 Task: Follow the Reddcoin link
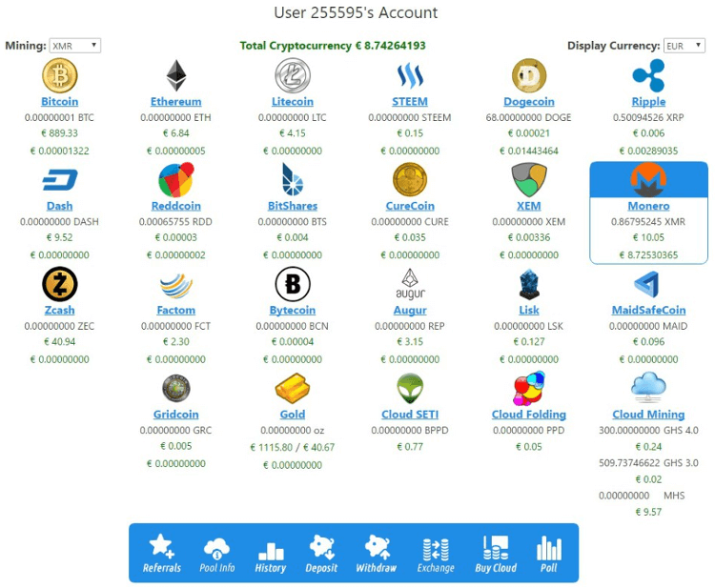[x=176, y=206]
